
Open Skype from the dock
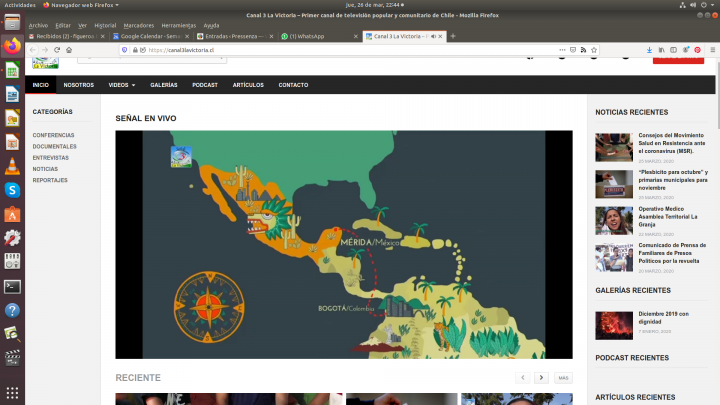[x=12, y=190]
